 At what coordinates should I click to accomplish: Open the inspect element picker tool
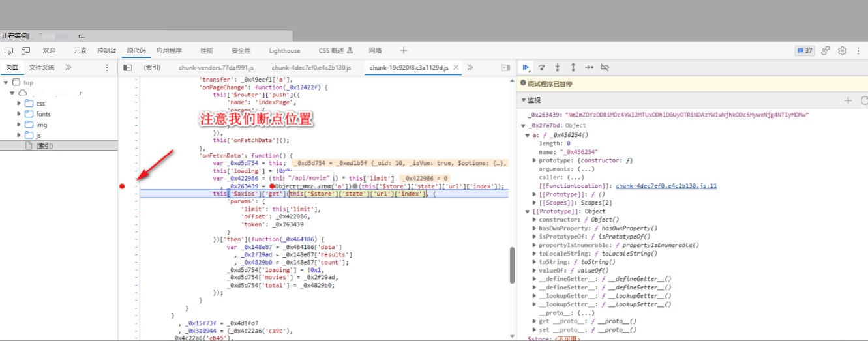click(x=9, y=51)
